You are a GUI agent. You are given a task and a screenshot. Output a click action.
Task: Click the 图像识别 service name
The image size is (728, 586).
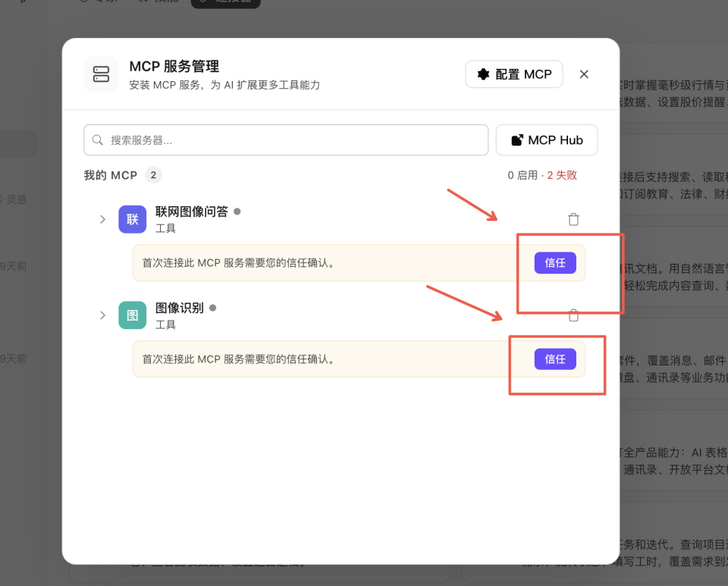[x=179, y=308]
